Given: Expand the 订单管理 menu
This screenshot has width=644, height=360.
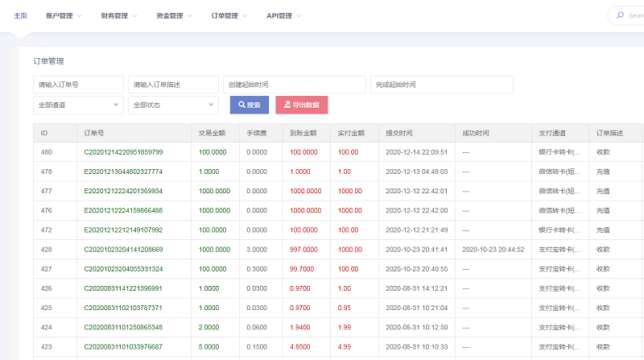Looking at the screenshot, I should (229, 15).
